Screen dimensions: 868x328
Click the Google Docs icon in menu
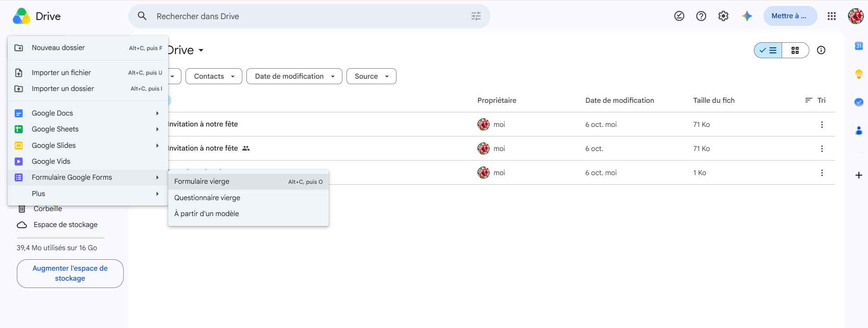point(19,113)
